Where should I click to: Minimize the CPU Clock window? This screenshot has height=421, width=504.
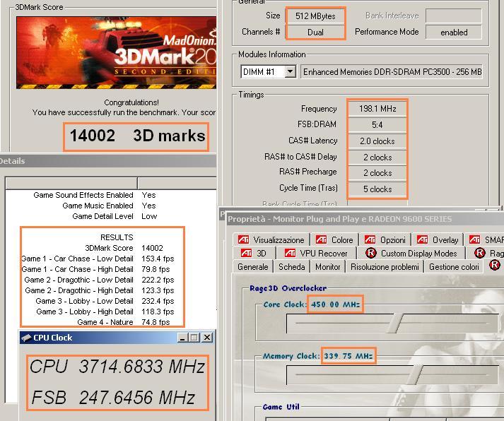pyautogui.click(x=182, y=338)
